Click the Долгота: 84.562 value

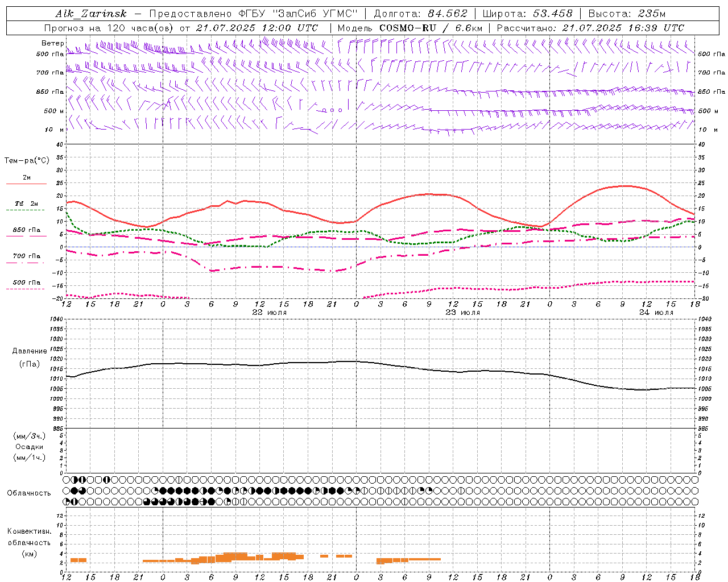(421, 14)
